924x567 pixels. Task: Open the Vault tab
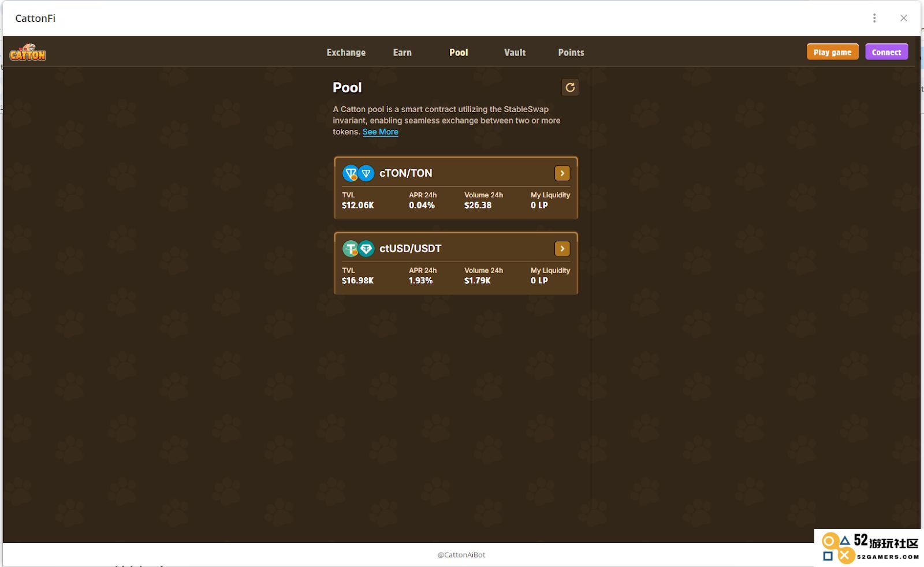pos(515,53)
